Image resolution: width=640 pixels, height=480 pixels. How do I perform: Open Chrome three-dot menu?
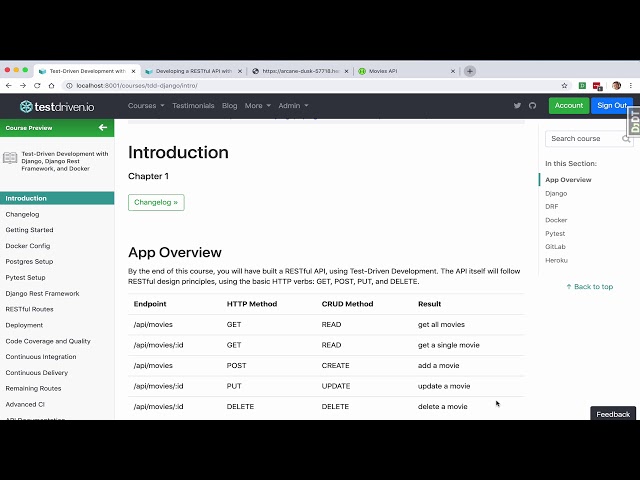coord(631,85)
